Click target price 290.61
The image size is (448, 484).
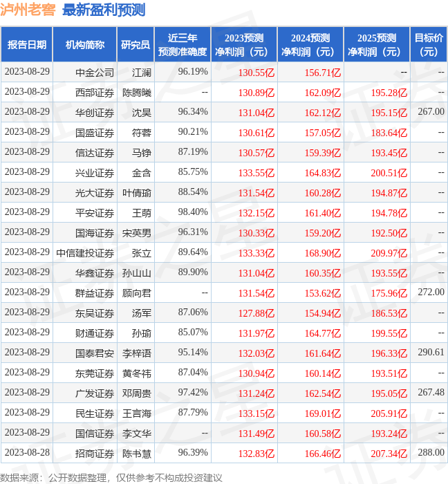(431, 353)
